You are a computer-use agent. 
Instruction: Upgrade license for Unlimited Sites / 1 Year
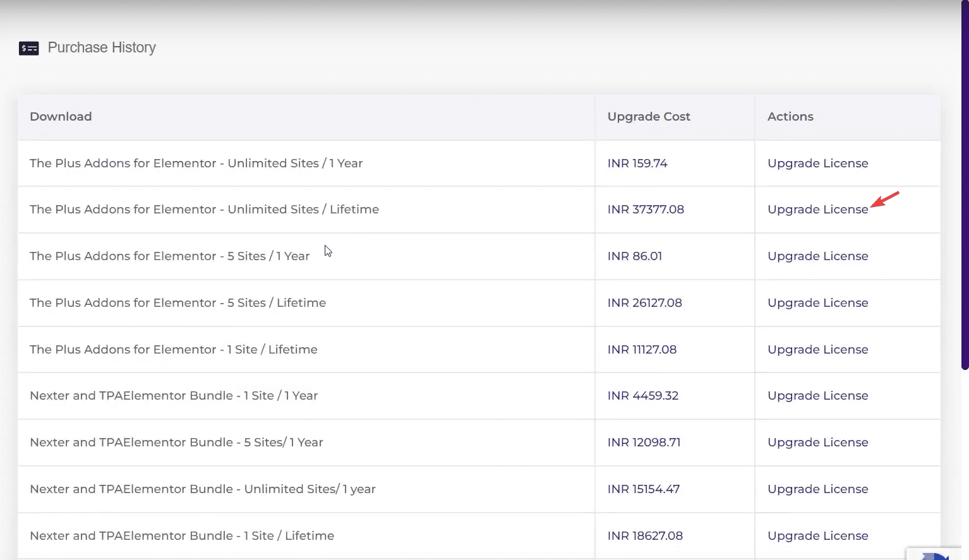817,163
